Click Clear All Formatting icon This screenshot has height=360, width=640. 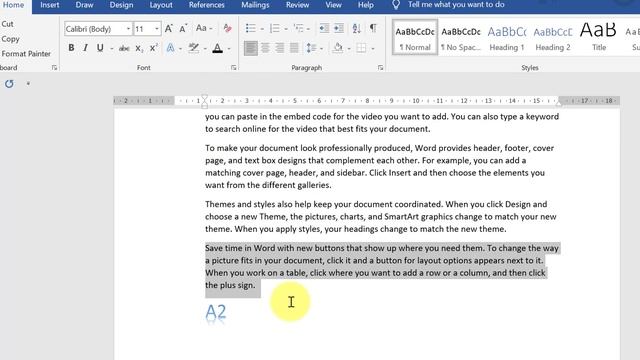(x=227, y=28)
